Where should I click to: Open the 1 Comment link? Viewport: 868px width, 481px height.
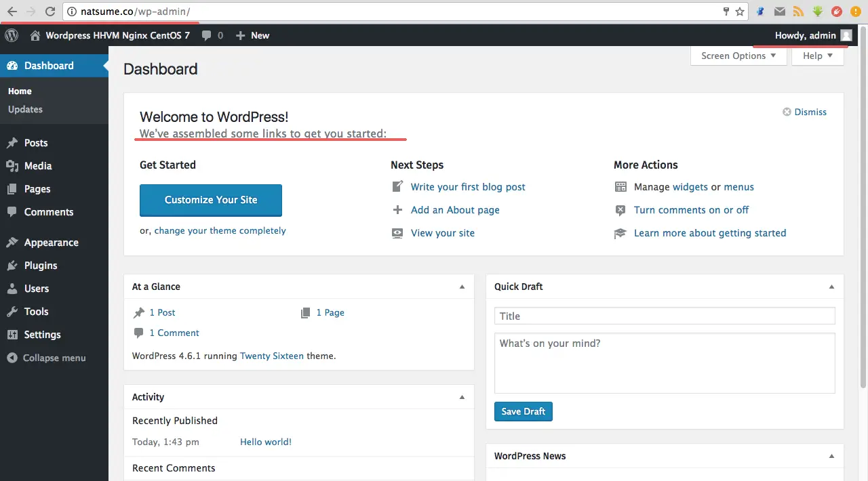(x=174, y=333)
